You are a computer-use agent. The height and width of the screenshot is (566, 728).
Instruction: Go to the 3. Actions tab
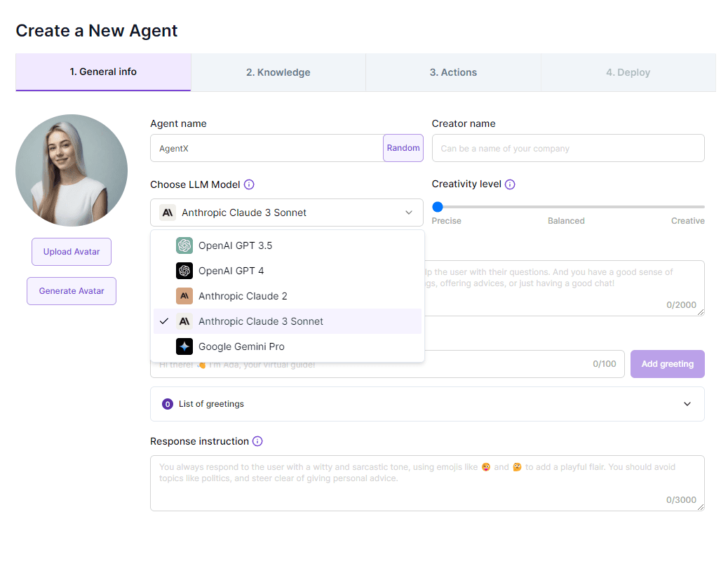pyautogui.click(x=453, y=72)
